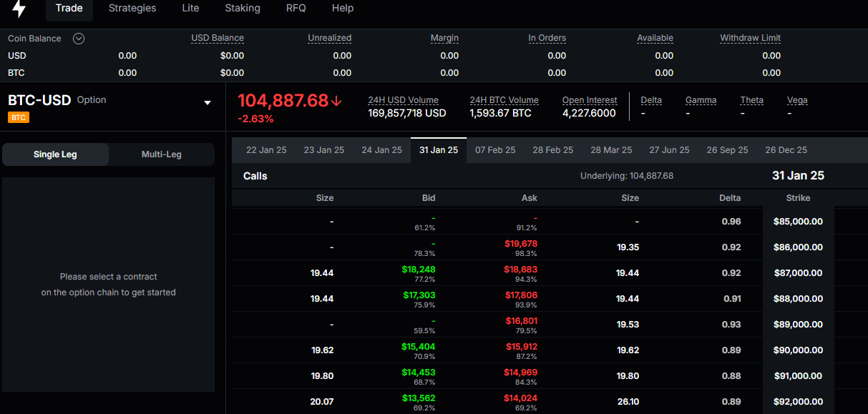Click the $15,912 ask price
The width and height of the screenshot is (868, 414).
522,347
